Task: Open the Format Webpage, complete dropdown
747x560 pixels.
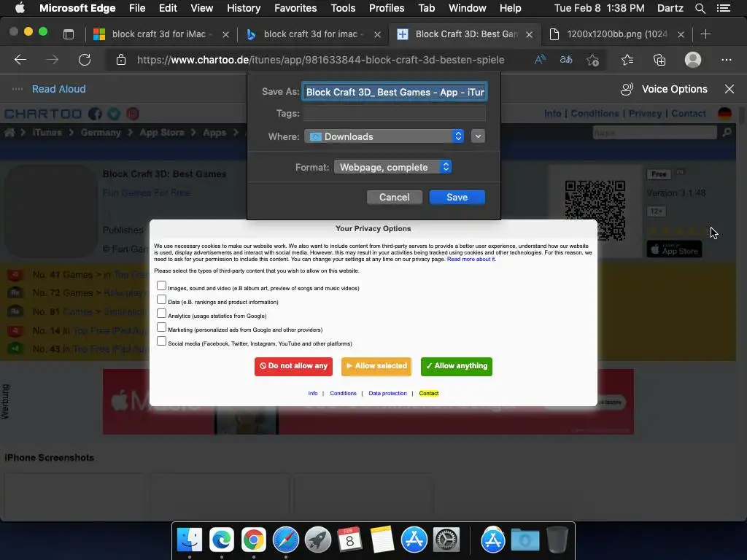Action: click(x=392, y=167)
